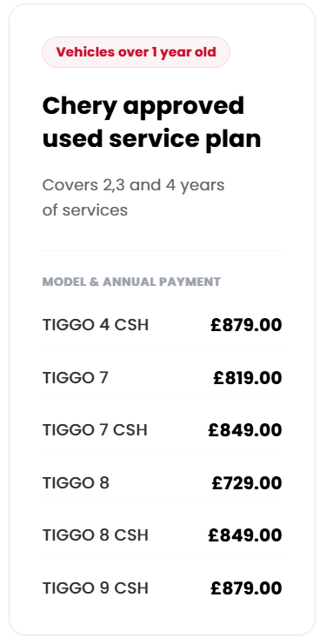Click 'Covers 2,3 and 4 years' description text
The height and width of the screenshot is (644, 326).
coord(133,185)
